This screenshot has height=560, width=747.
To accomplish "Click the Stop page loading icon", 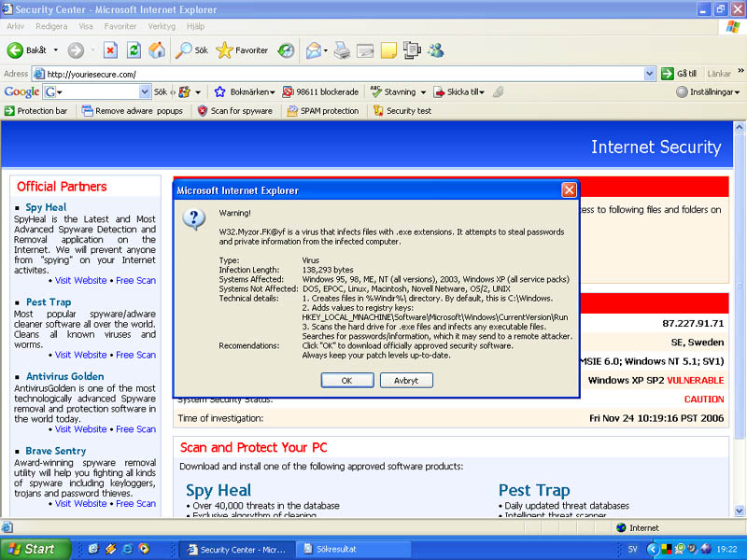I will (x=110, y=50).
